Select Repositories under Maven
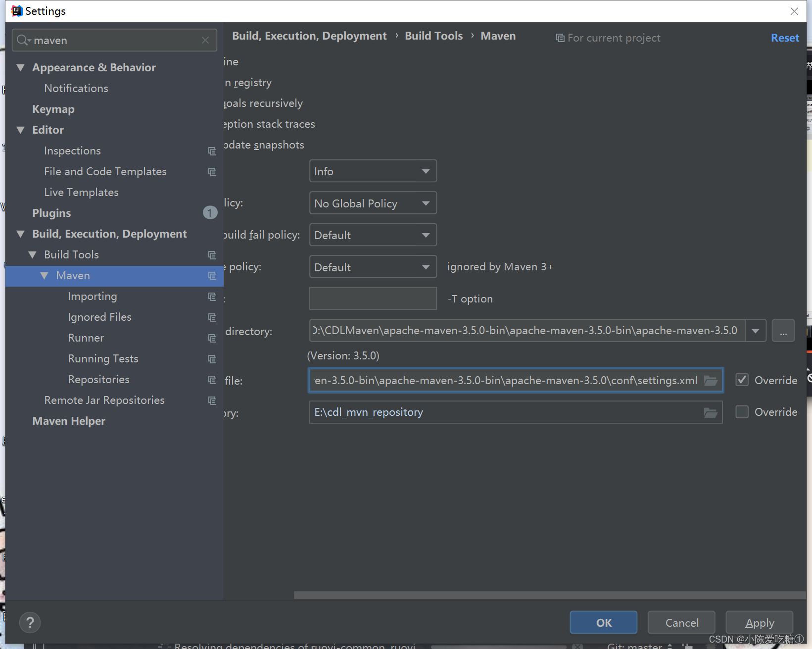The height and width of the screenshot is (649, 812). pos(98,379)
